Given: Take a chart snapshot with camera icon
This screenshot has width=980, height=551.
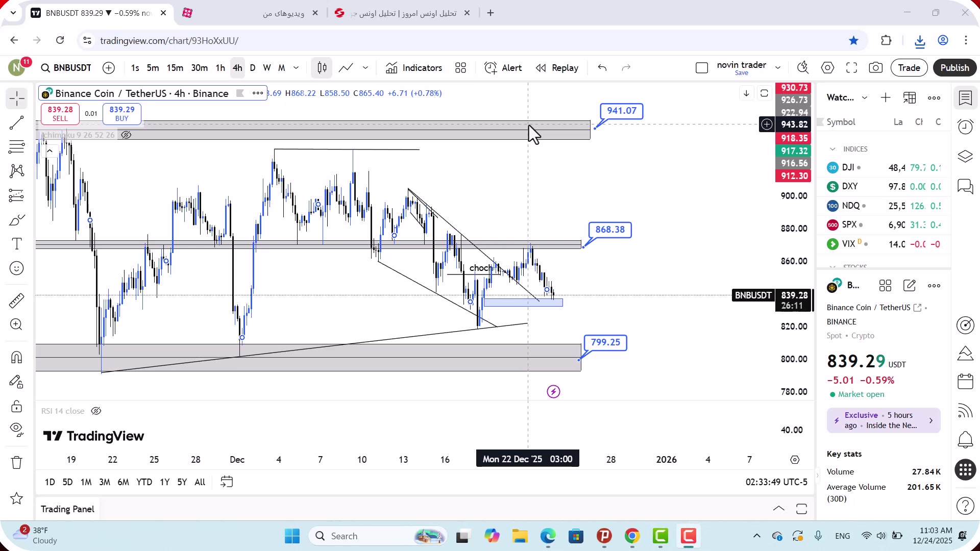Looking at the screenshot, I should coord(876,68).
